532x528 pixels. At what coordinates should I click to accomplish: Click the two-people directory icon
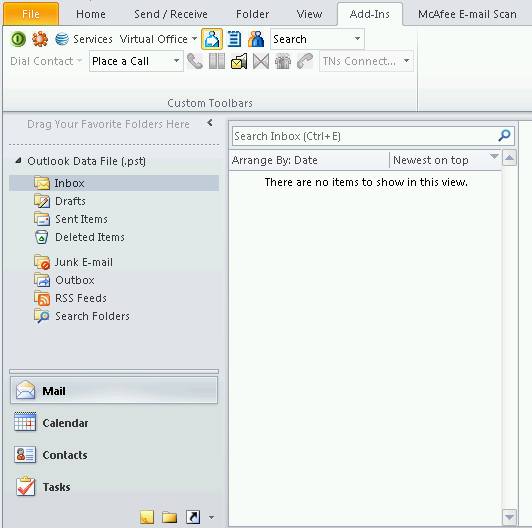pos(256,39)
